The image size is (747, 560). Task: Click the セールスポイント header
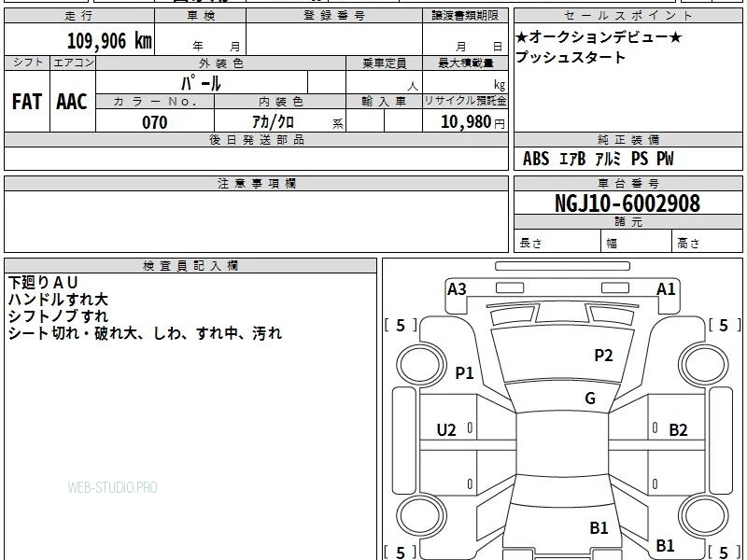pyautogui.click(x=627, y=16)
